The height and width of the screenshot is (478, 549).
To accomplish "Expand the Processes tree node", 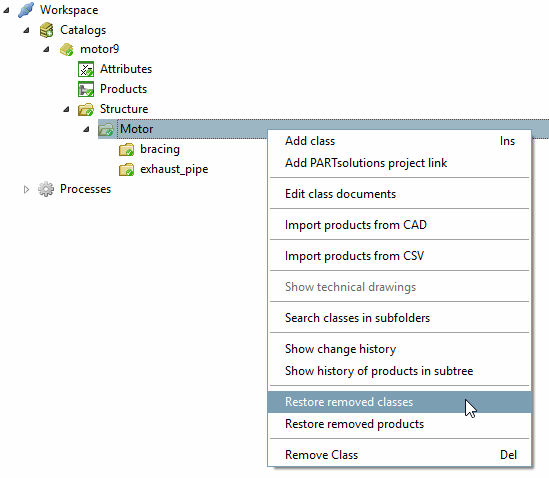I will (26, 189).
